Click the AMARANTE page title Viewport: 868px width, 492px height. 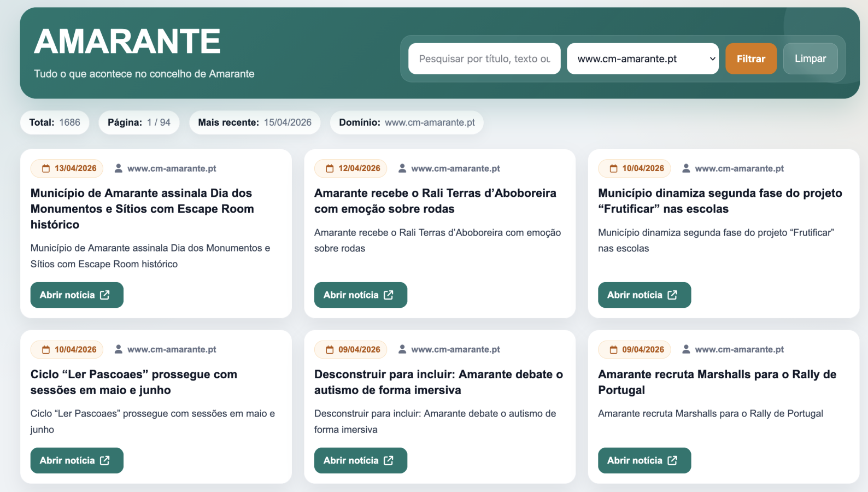[x=127, y=42]
